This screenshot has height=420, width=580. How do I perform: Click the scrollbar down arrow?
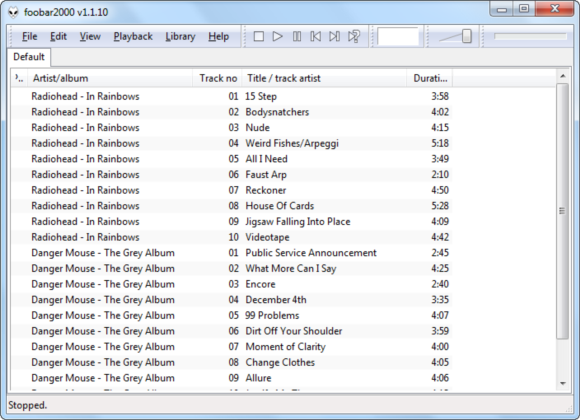[x=563, y=383]
